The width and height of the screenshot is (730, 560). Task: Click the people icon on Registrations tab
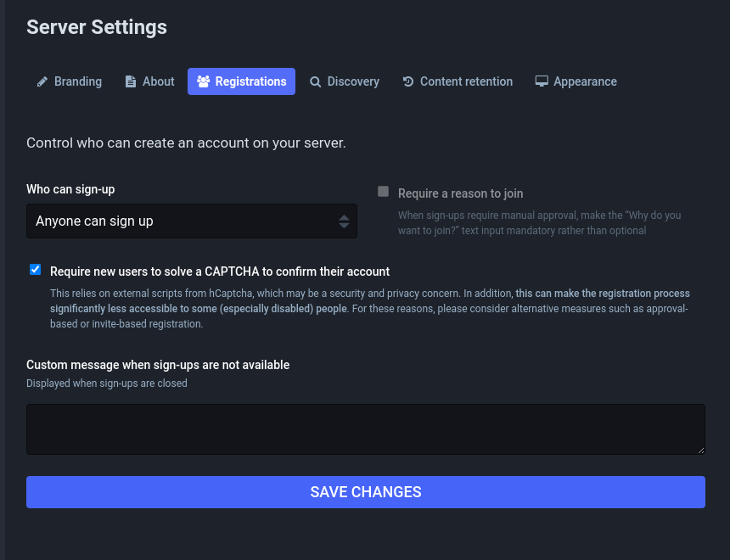pos(203,81)
